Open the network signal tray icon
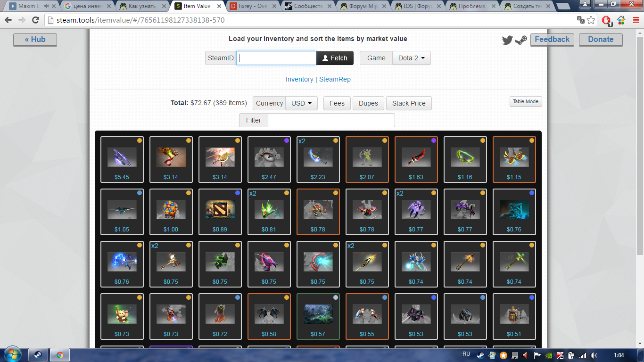 coord(582,355)
